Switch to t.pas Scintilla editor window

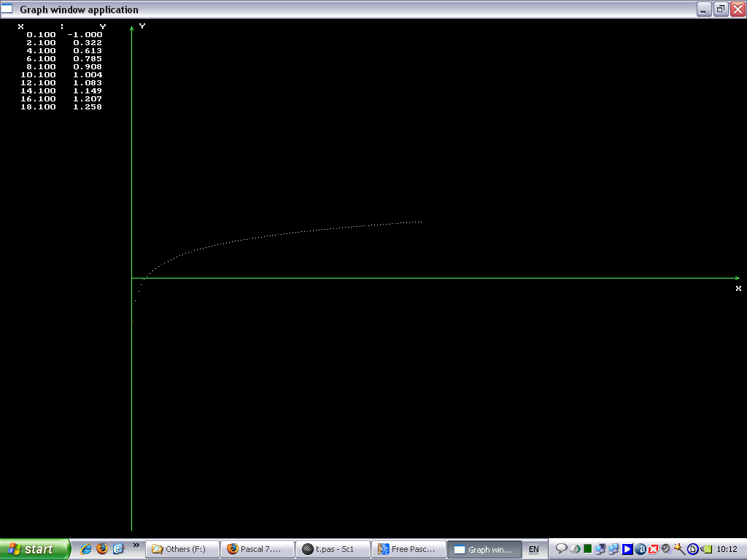coord(333,549)
